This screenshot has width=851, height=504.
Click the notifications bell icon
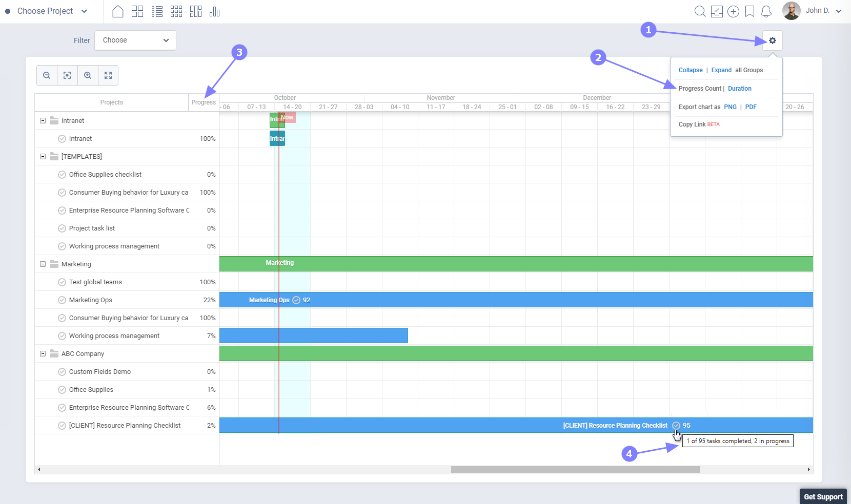pyautogui.click(x=767, y=11)
